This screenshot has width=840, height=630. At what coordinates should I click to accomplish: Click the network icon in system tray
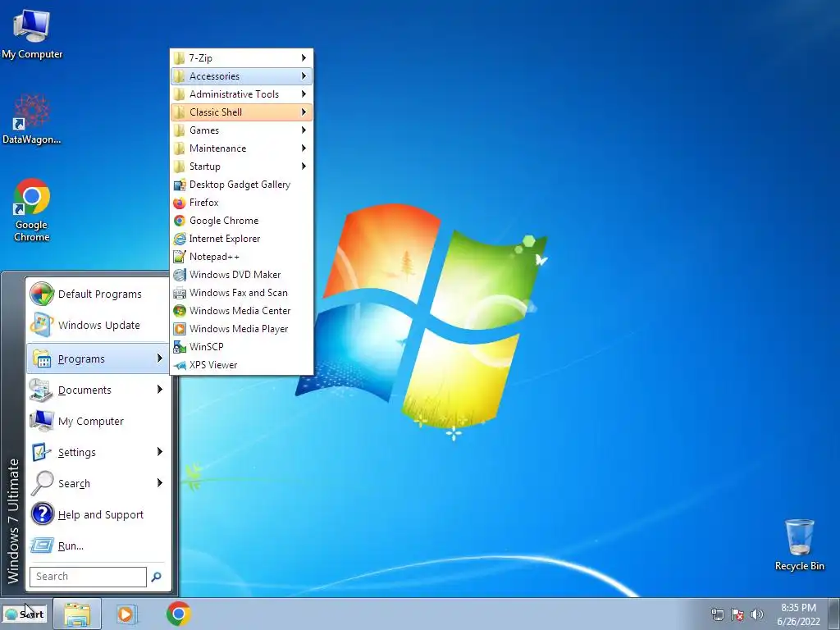coord(717,614)
